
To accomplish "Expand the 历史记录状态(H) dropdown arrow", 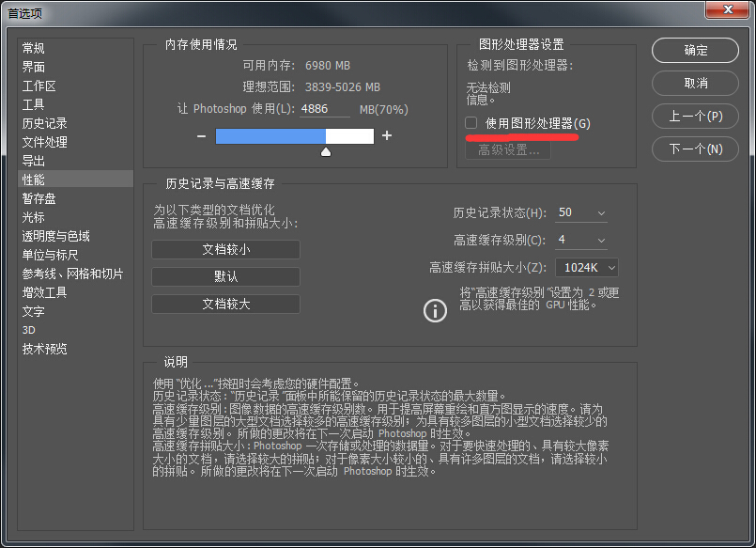I will [x=601, y=213].
